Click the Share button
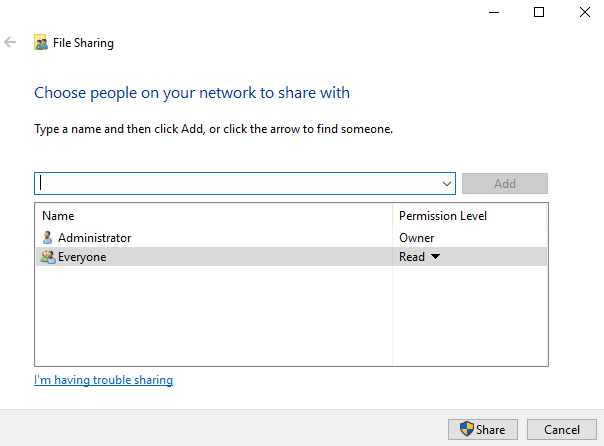The width and height of the screenshot is (604, 446). pyautogui.click(x=482, y=429)
